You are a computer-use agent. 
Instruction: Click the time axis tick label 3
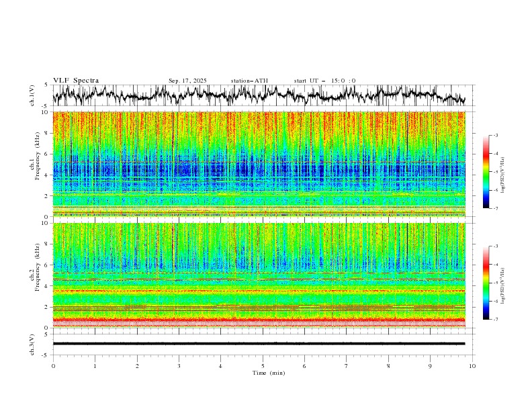point(179,366)
